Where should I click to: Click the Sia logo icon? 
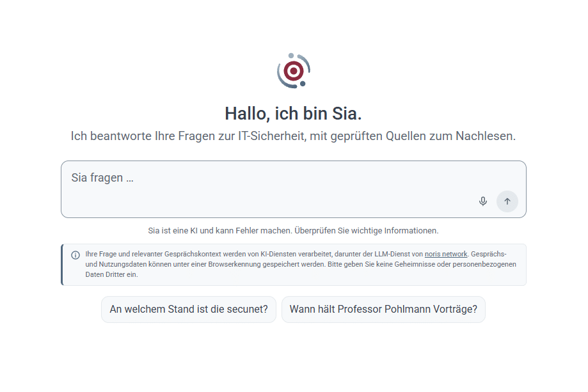coord(294,71)
